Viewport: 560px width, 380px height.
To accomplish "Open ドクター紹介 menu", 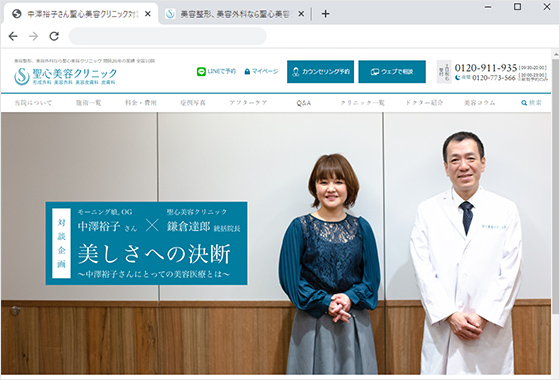I will pos(424,103).
